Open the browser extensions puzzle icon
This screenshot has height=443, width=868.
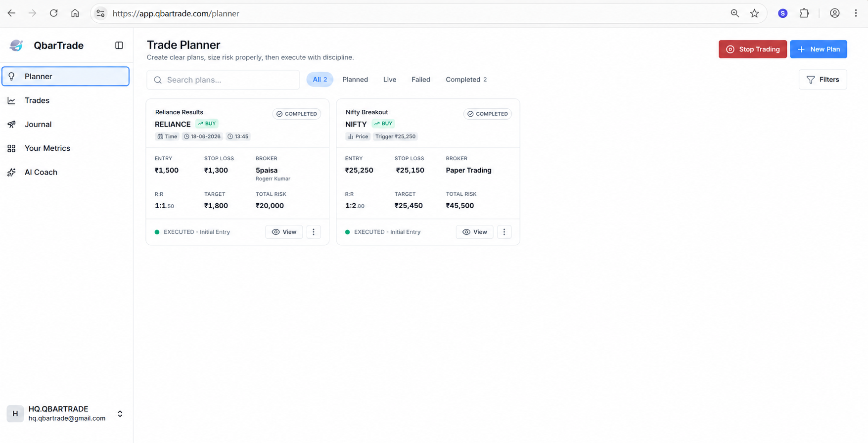click(804, 13)
